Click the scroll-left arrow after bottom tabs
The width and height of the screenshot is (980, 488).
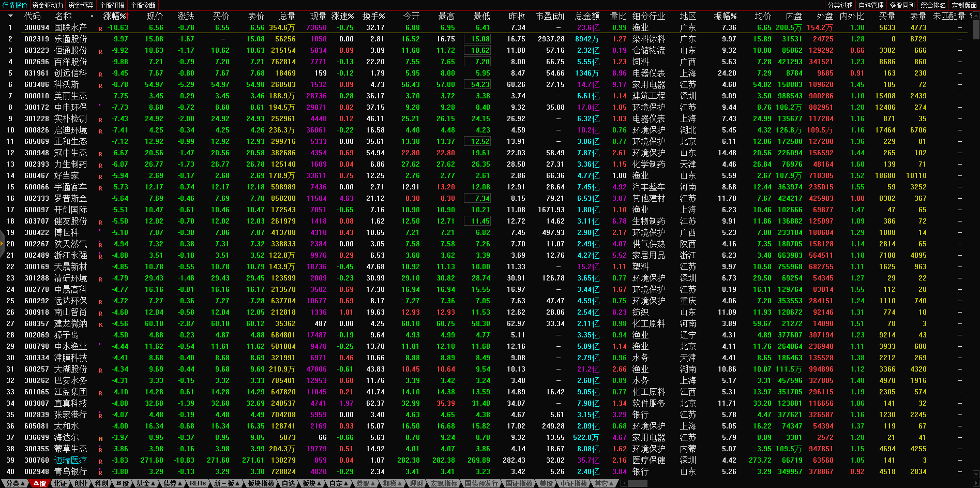pyautogui.click(x=624, y=483)
